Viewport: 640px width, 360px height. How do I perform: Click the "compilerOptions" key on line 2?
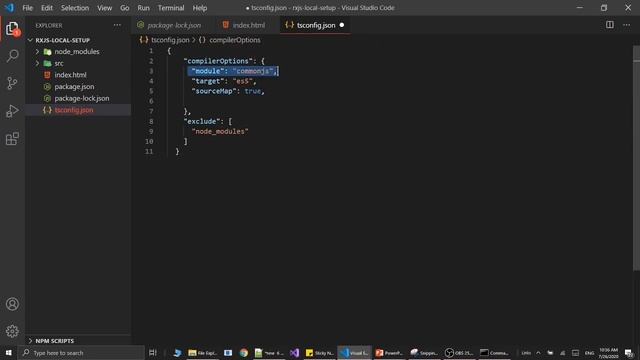(218, 61)
